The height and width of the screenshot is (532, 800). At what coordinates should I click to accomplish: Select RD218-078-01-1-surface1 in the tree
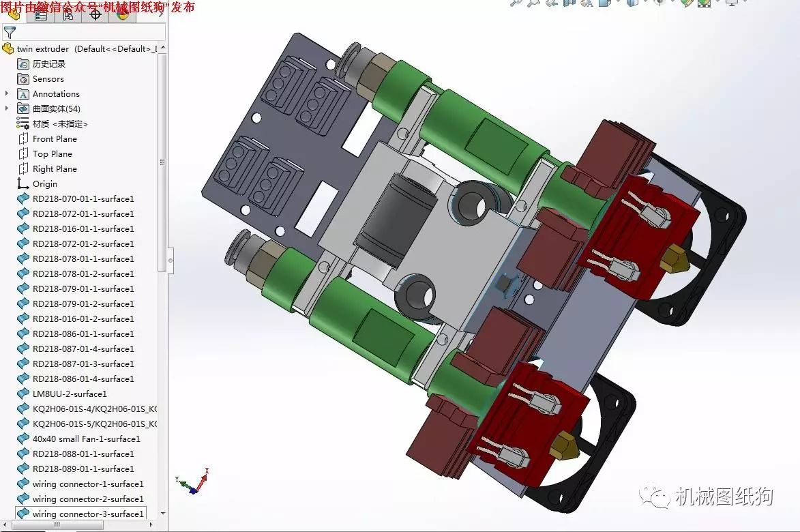pos(83,258)
